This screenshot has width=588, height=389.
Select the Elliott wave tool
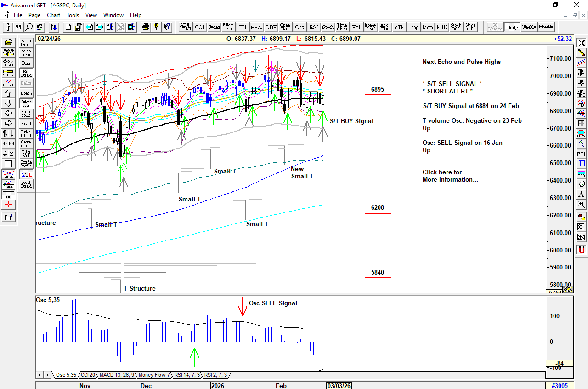(x=8, y=83)
